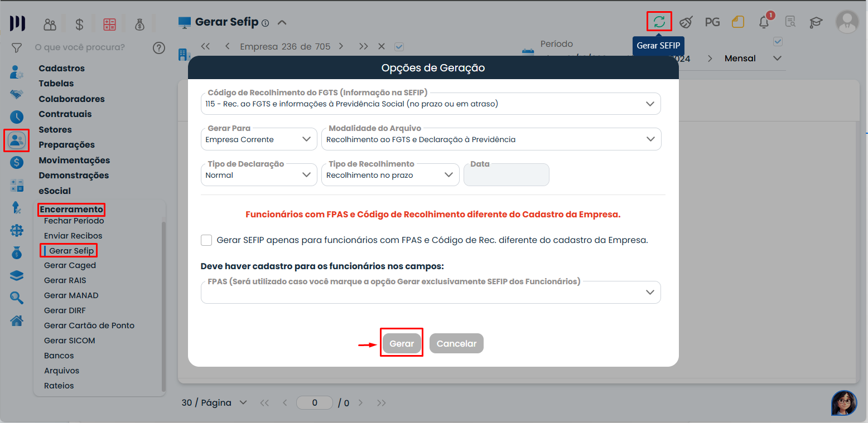Open the Tipo de Declaração dropdown
The width and height of the screenshot is (868, 423).
coord(259,175)
